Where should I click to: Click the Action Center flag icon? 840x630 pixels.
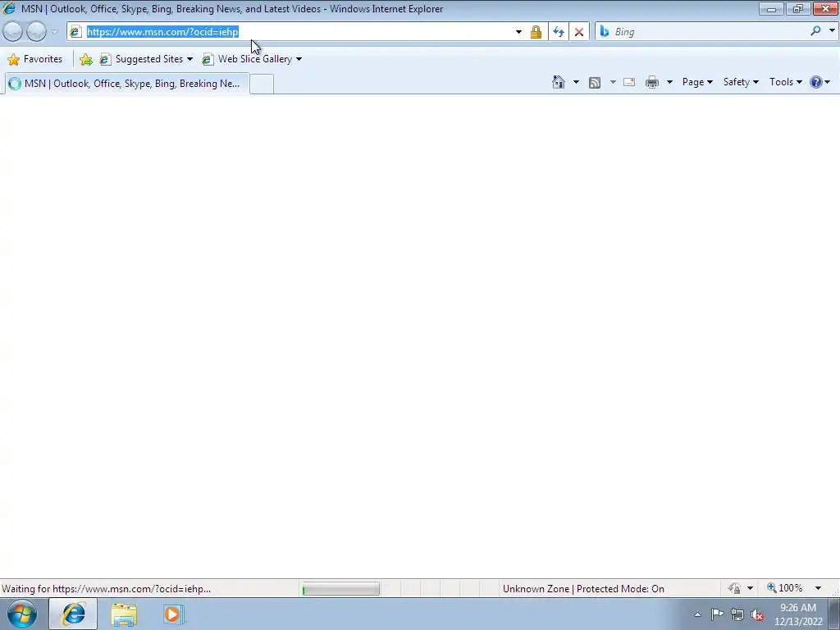717,614
